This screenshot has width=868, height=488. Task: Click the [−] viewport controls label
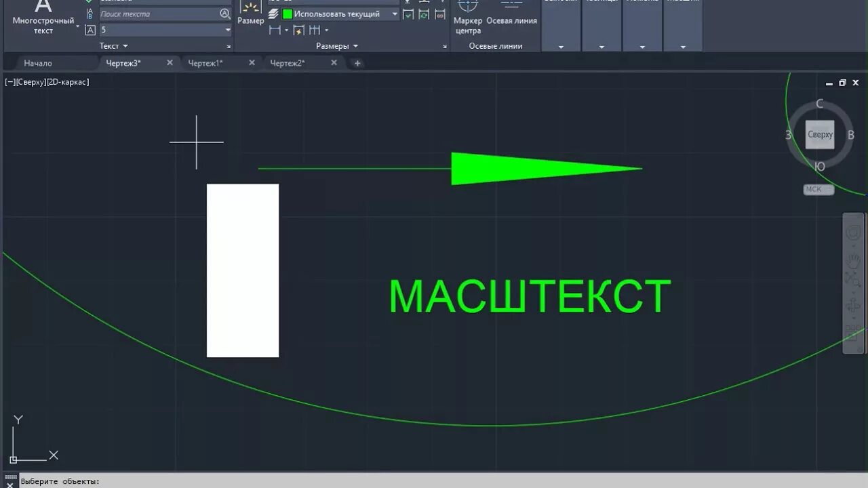coord(10,82)
